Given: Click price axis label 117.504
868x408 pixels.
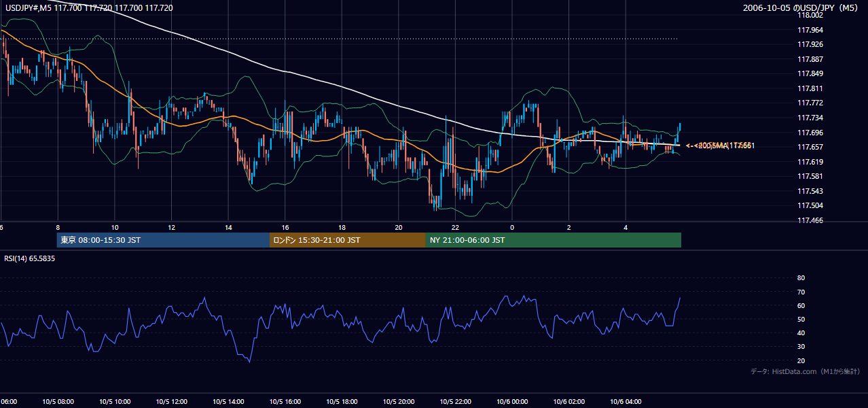Looking at the screenshot, I should click(x=810, y=205).
